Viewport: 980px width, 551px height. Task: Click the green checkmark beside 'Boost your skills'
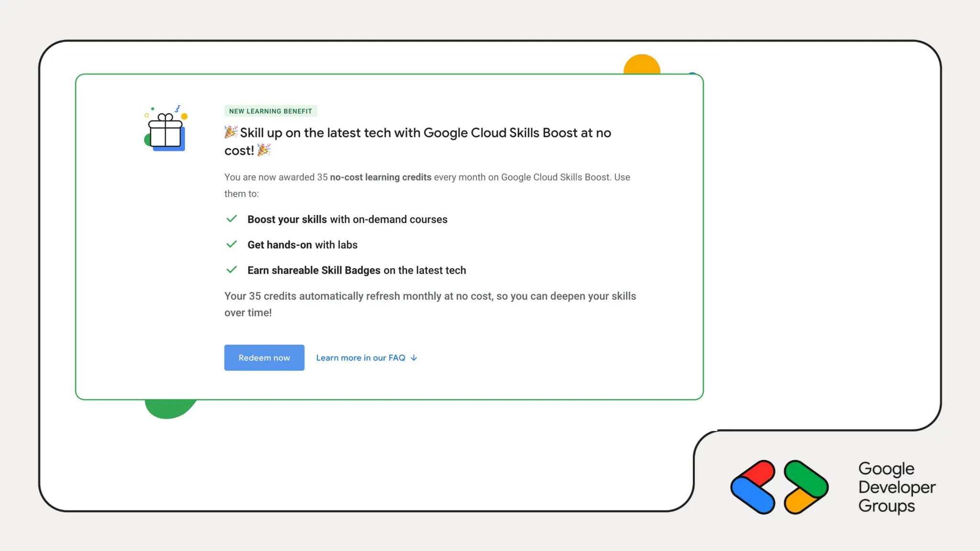point(232,219)
